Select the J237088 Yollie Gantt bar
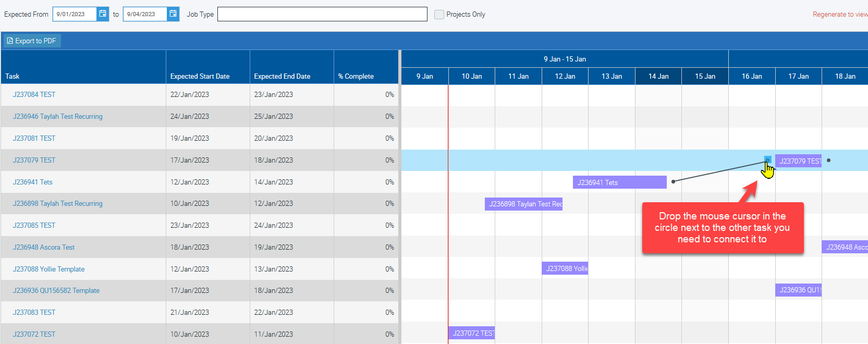Image resolution: width=868 pixels, height=344 pixels. (x=565, y=268)
